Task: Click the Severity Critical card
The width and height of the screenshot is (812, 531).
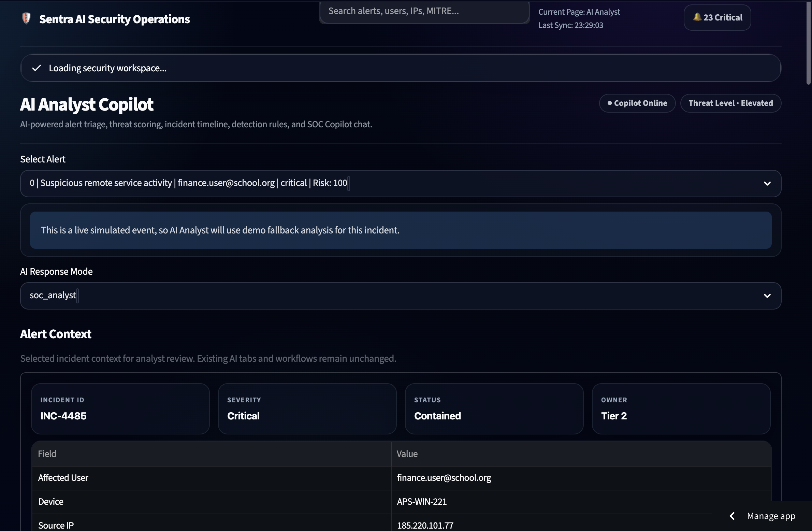Action: (x=307, y=409)
